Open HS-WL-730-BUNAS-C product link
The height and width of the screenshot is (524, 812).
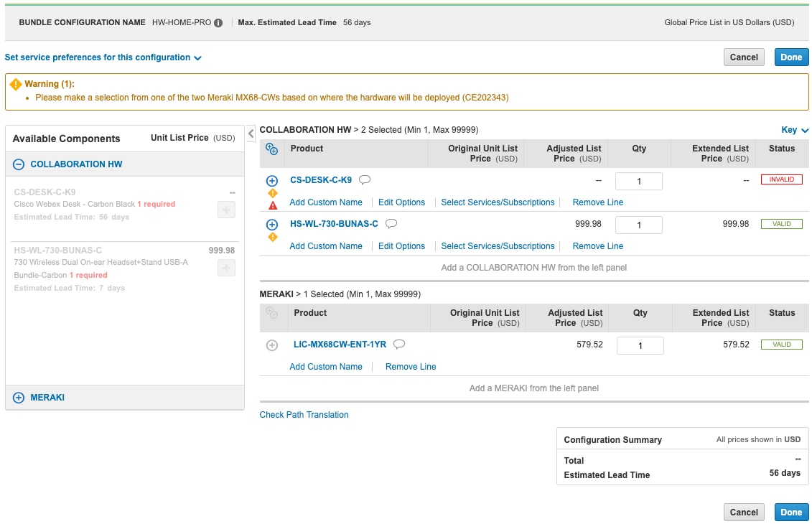coord(334,224)
